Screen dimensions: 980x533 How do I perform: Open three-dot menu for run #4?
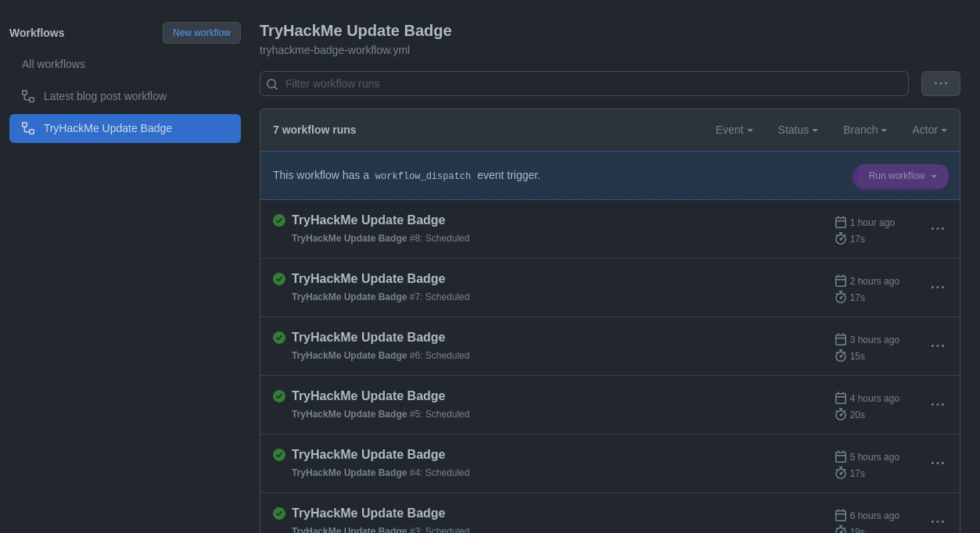click(938, 463)
